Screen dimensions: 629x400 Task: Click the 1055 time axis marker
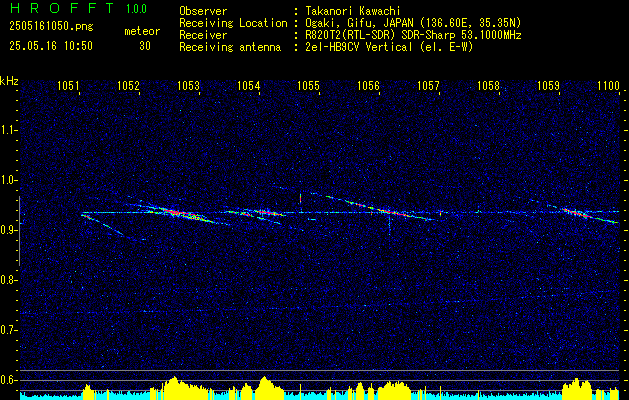[x=308, y=85]
